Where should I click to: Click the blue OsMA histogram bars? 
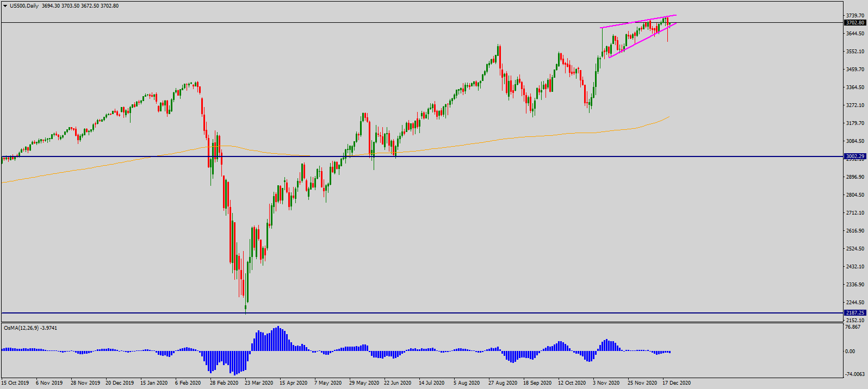coord(336,350)
